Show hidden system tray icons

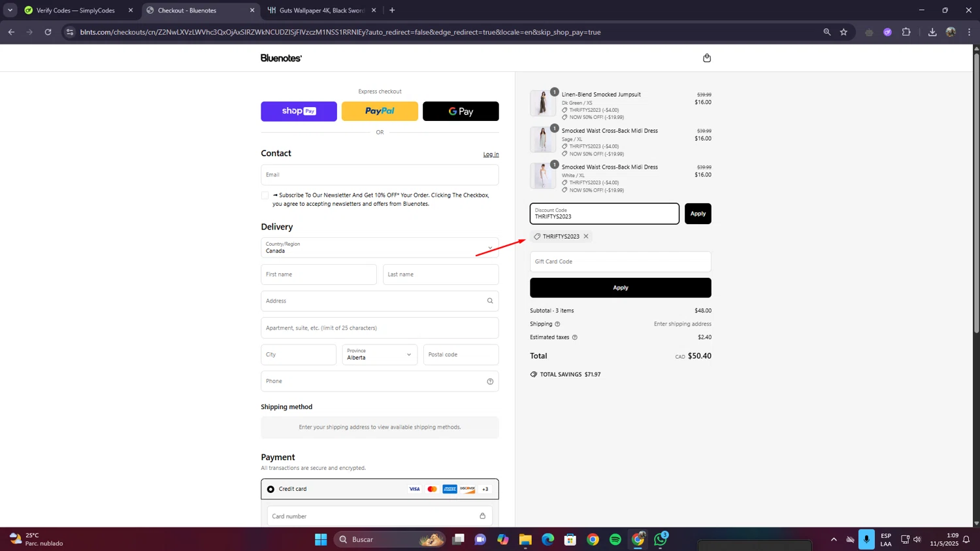click(834, 539)
